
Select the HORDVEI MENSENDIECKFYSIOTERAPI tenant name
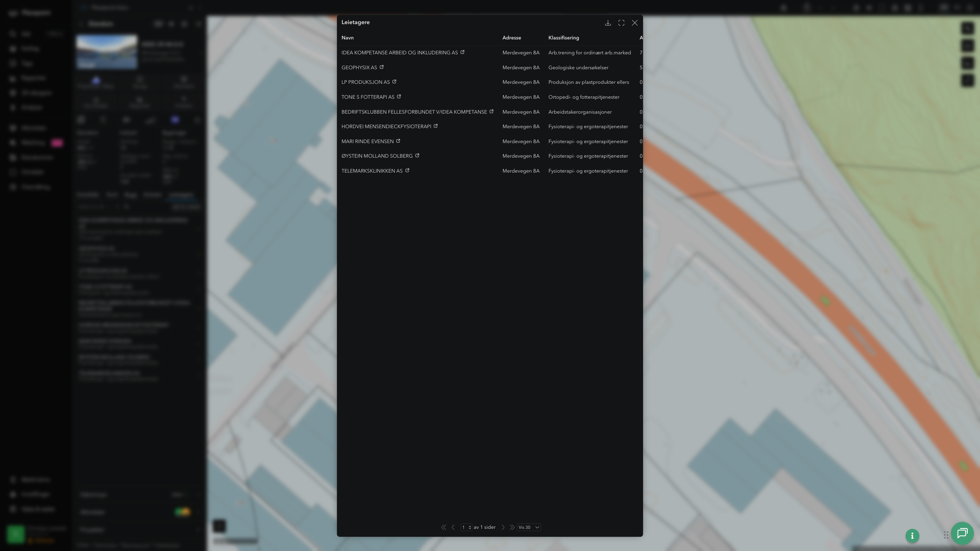[386, 127]
